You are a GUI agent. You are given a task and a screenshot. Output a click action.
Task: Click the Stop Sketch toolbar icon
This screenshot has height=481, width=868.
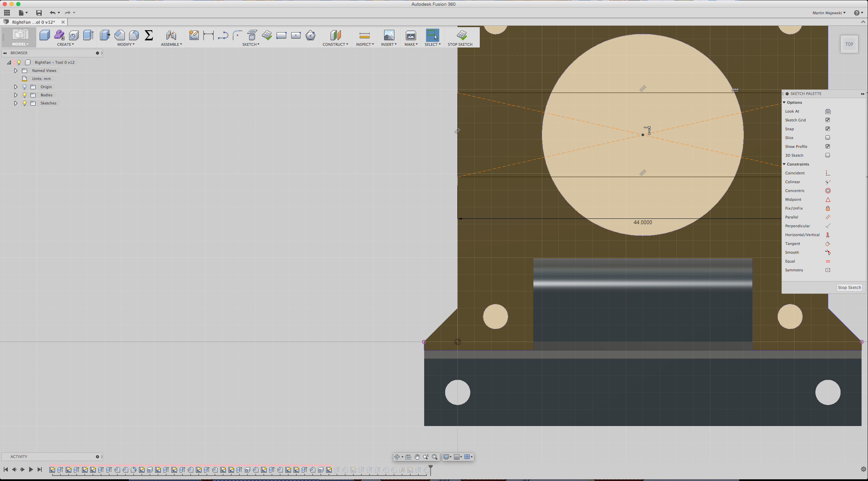[461, 35]
